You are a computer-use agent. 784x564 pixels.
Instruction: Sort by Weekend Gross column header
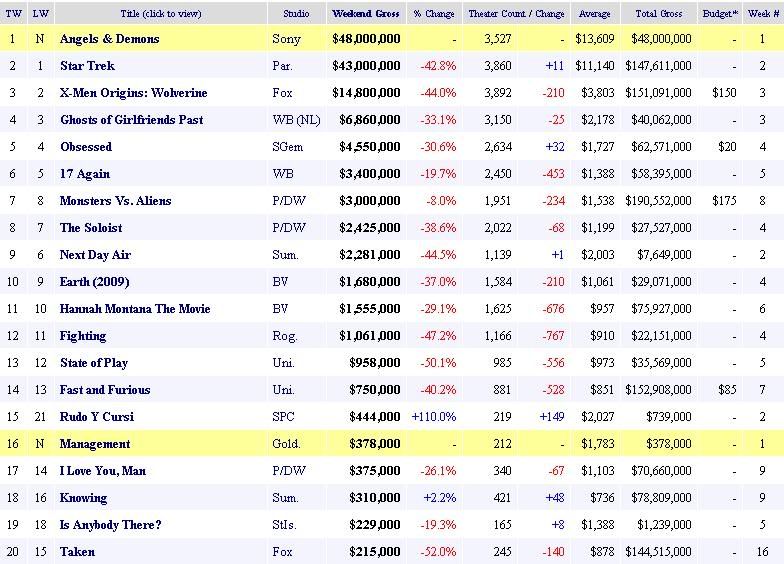[366, 14]
